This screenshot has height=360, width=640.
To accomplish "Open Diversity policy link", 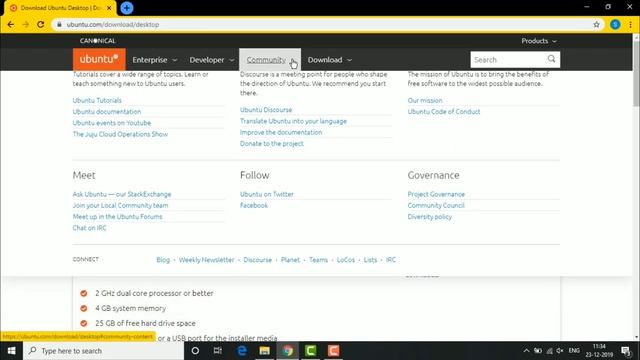I will pyautogui.click(x=430, y=217).
